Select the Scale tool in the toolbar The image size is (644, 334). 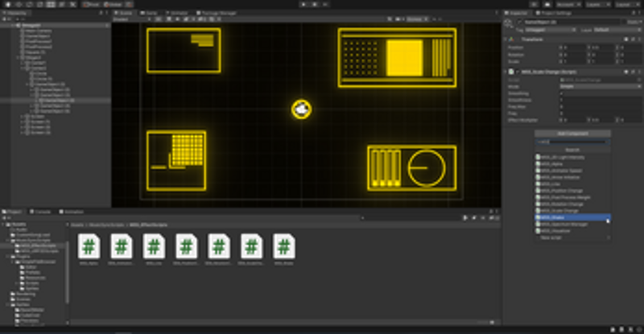click(x=39, y=5)
